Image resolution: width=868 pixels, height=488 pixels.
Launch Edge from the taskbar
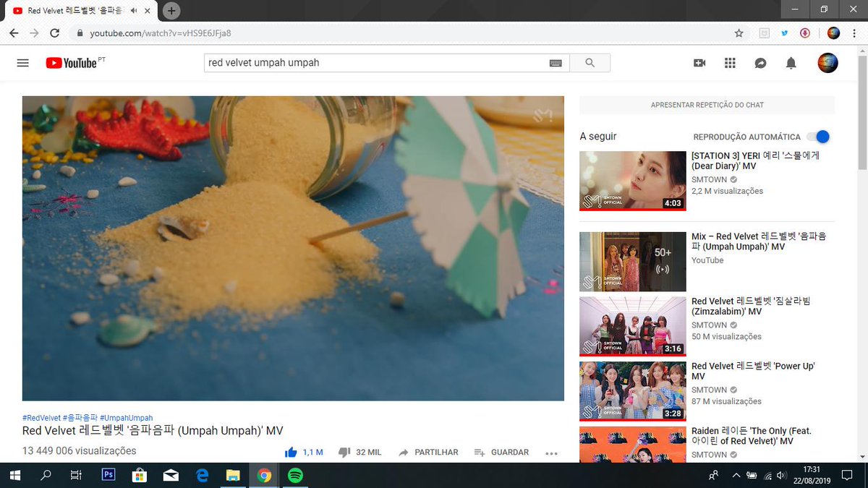point(203,475)
